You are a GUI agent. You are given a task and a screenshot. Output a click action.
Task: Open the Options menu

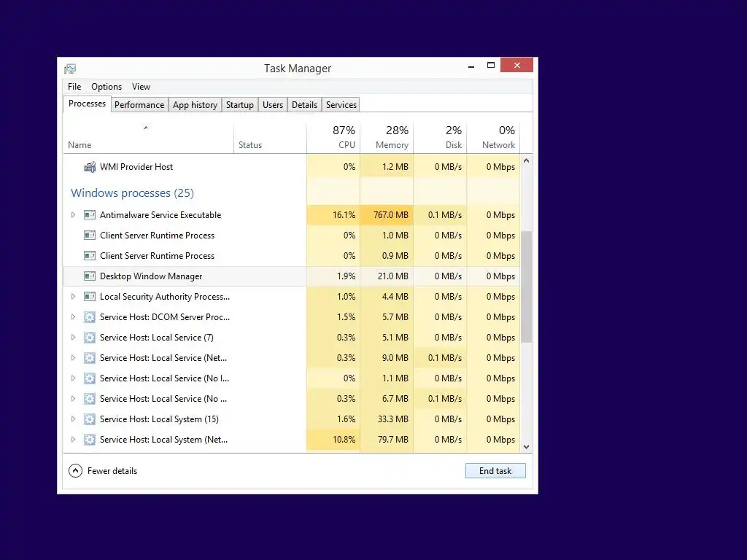tap(107, 87)
